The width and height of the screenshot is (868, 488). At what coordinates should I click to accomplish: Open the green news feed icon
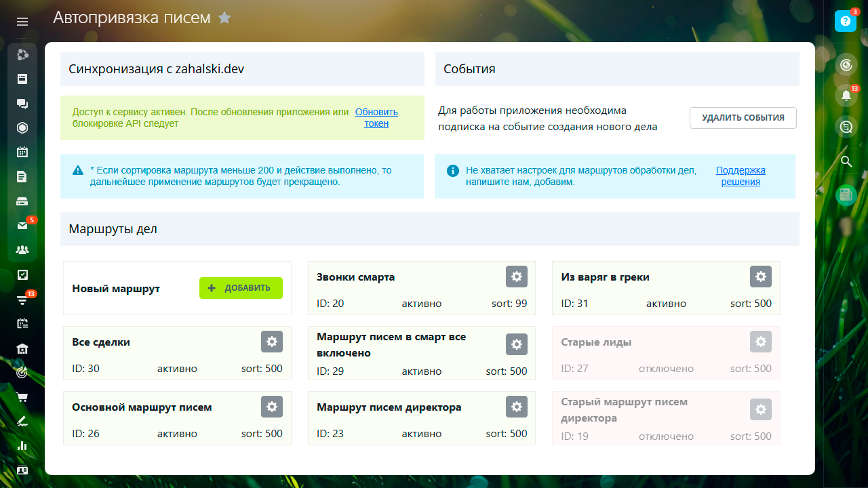pos(846,195)
